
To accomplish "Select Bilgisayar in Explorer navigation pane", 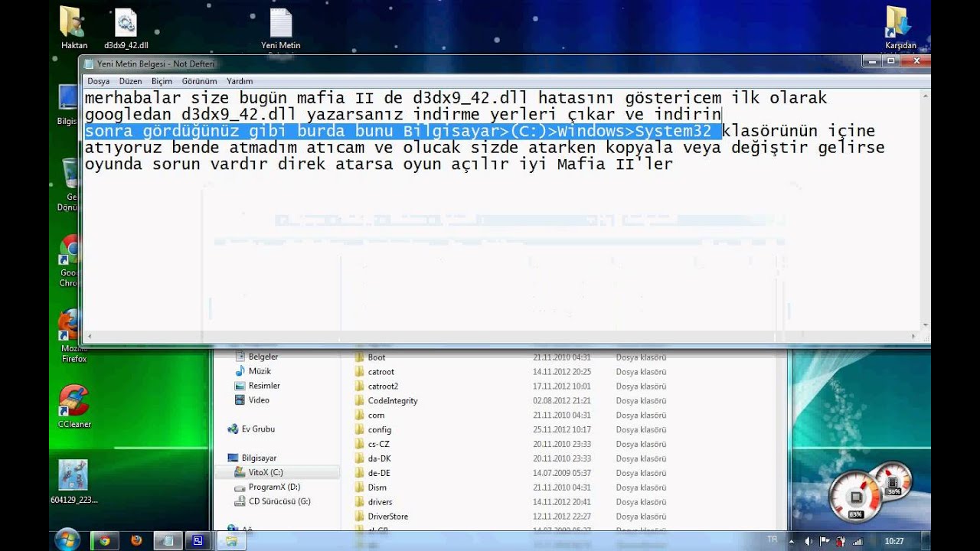I will (x=252, y=458).
